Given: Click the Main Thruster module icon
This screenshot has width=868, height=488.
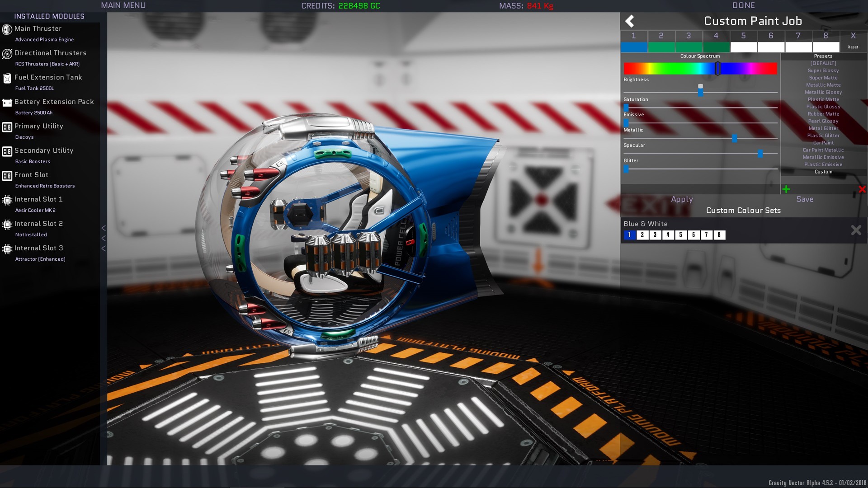Looking at the screenshot, I should pos(7,30).
